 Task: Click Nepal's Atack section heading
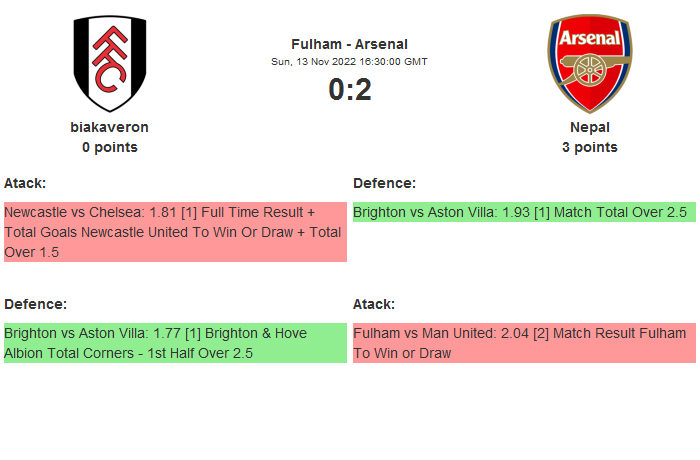click(374, 304)
